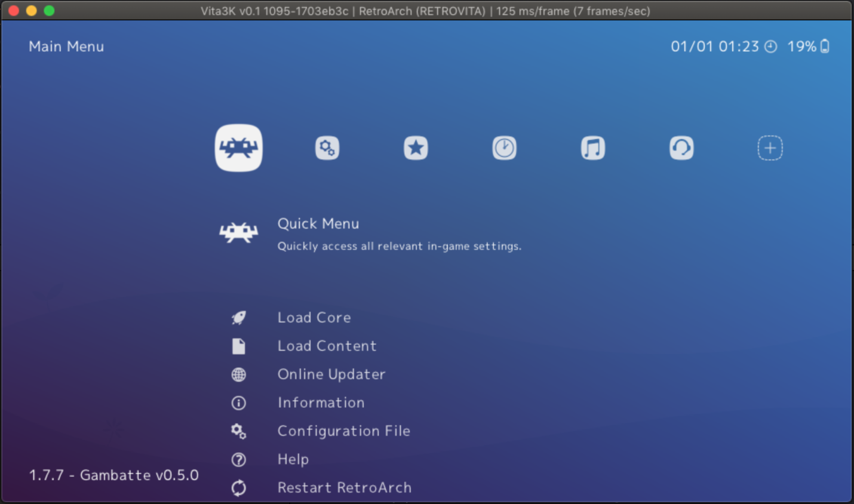Open the Netplay headset tab icon
This screenshot has height=504, width=854.
(681, 148)
